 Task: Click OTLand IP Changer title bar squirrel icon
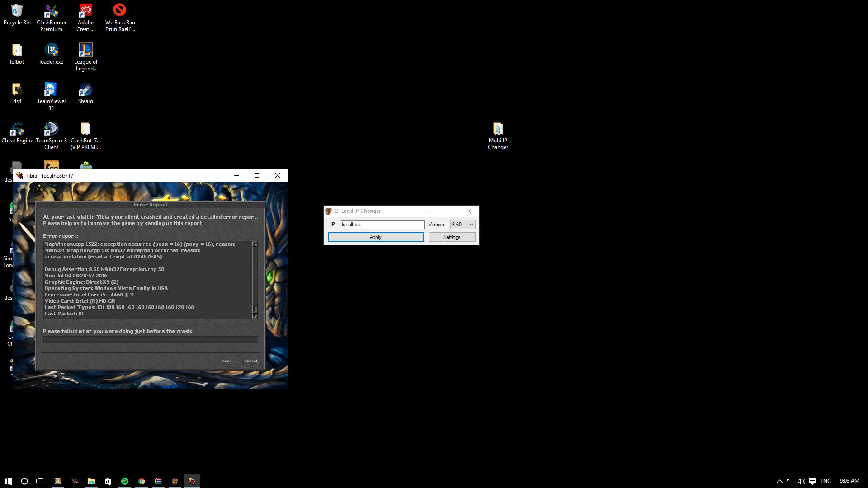[x=329, y=211]
